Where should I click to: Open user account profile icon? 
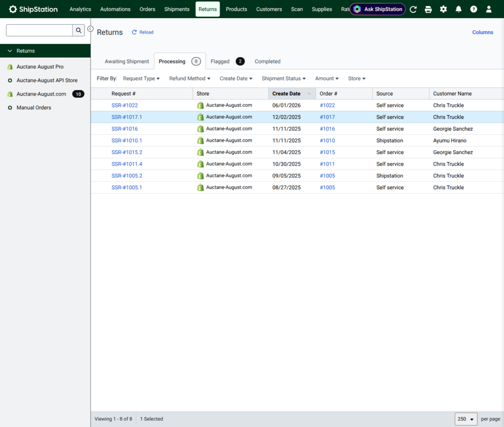click(x=489, y=9)
